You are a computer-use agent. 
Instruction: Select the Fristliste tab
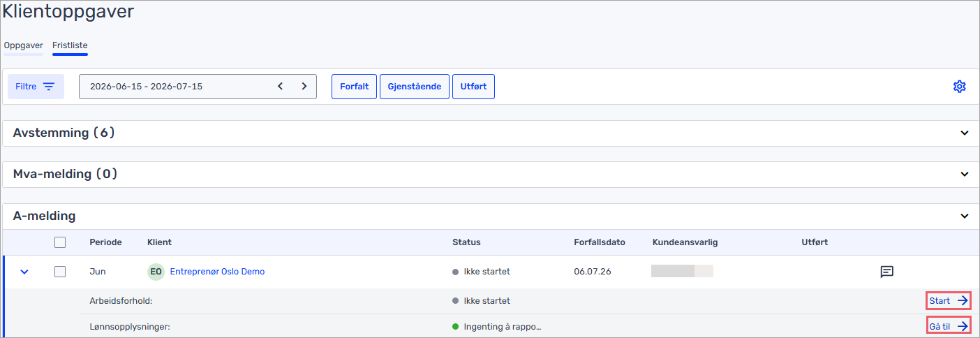coord(70,45)
